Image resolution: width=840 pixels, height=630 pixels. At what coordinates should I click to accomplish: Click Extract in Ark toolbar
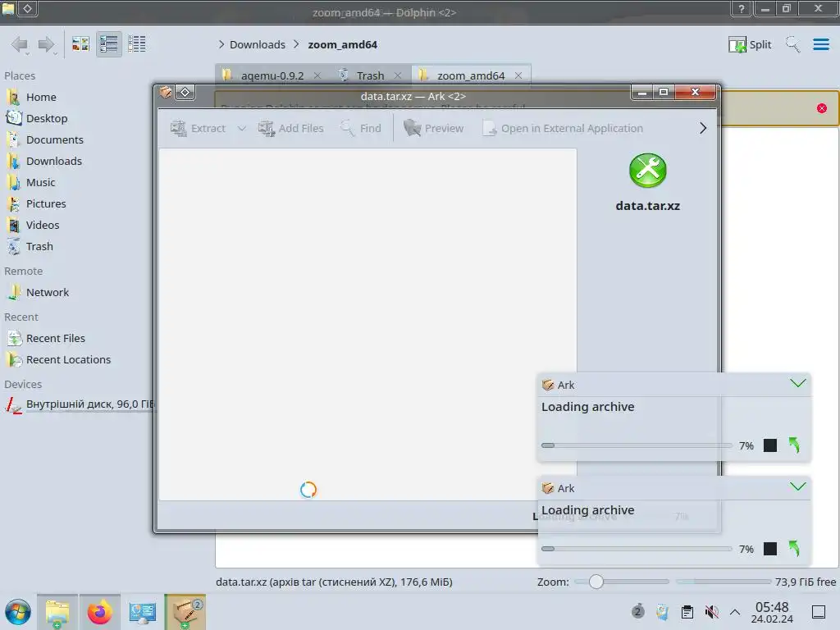coord(199,128)
